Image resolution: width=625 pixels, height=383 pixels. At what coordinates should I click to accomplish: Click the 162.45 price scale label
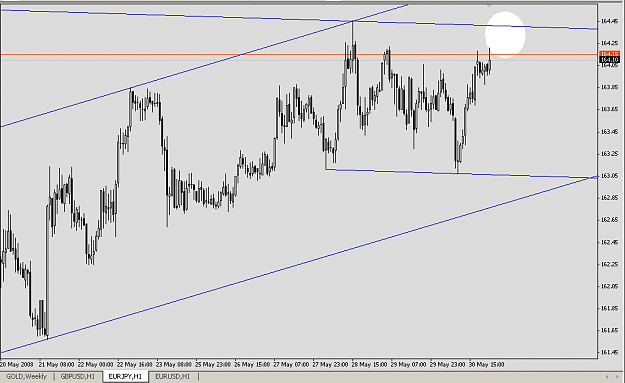pos(609,242)
